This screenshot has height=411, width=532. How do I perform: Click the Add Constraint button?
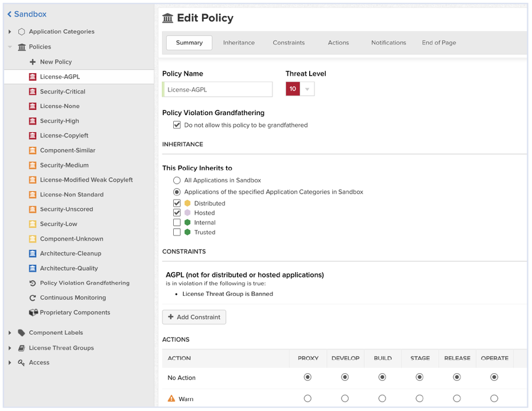tap(194, 317)
